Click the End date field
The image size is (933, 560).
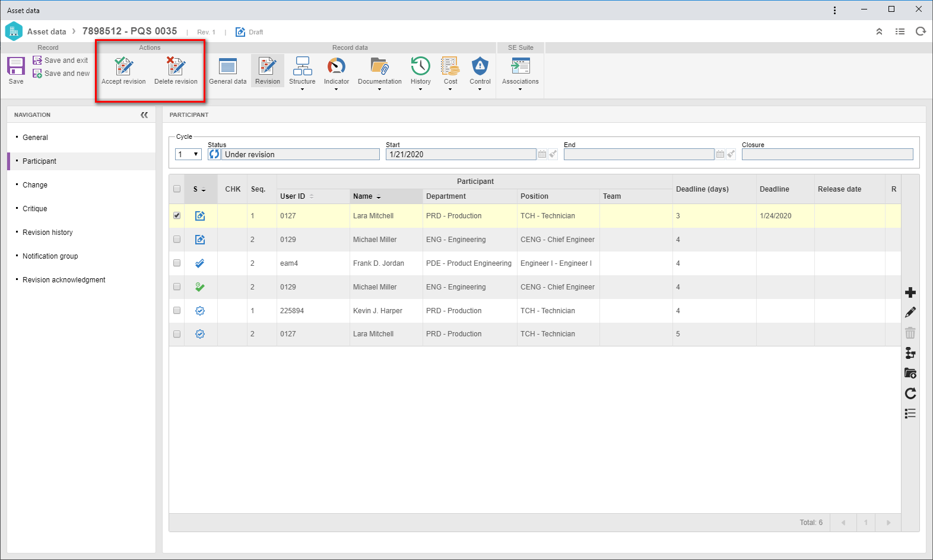[639, 154]
